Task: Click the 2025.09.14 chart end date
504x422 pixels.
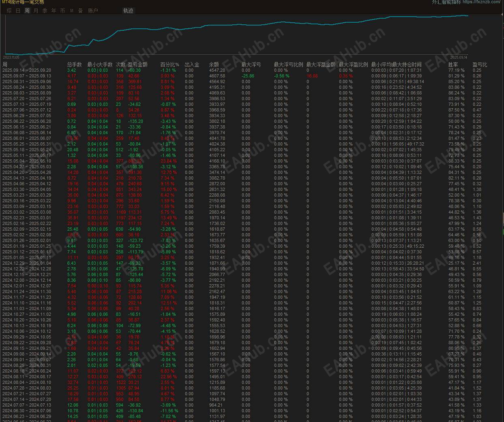Action: tap(459, 57)
